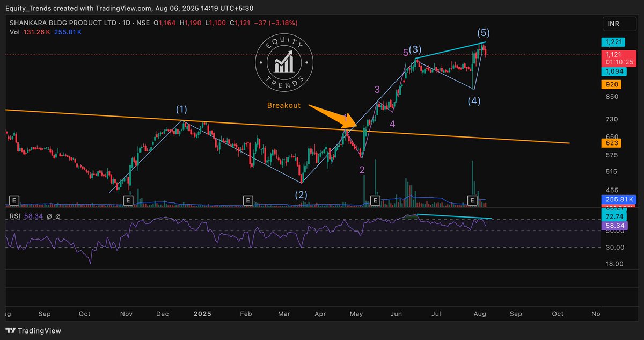Screen dimensions: 644x340
Task: Select the orange 920 price tag
Action: [612, 84]
